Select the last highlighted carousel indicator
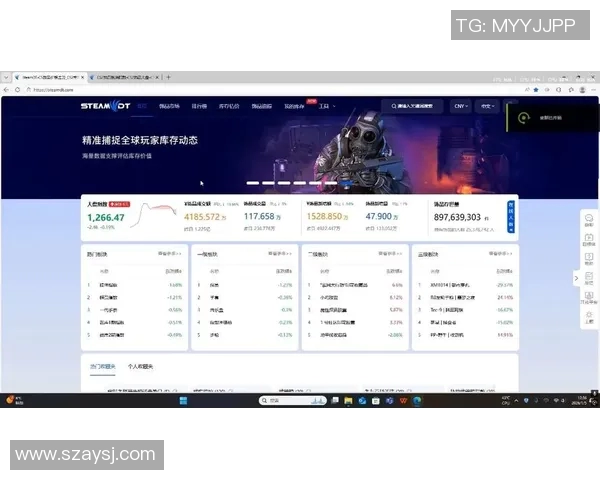 [x=346, y=183]
